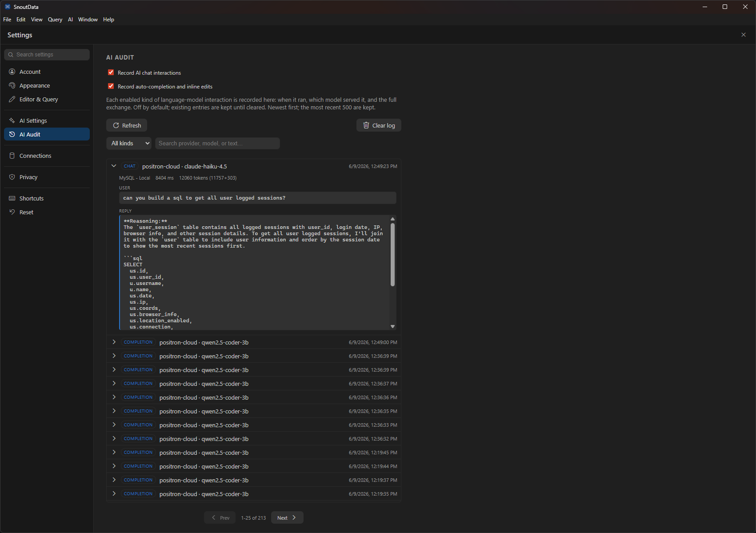This screenshot has height=533, width=756.
Task: Click the Refresh button
Action: 127,125
